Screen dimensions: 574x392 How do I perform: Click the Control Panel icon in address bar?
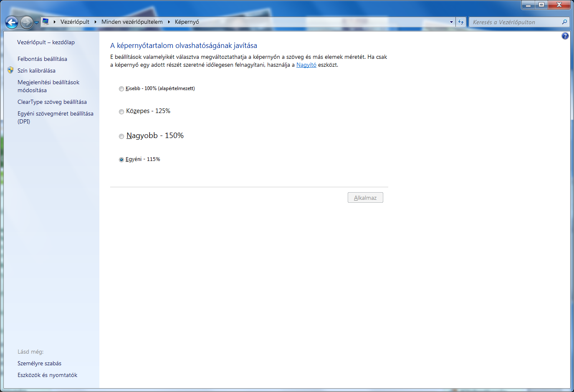(x=46, y=22)
